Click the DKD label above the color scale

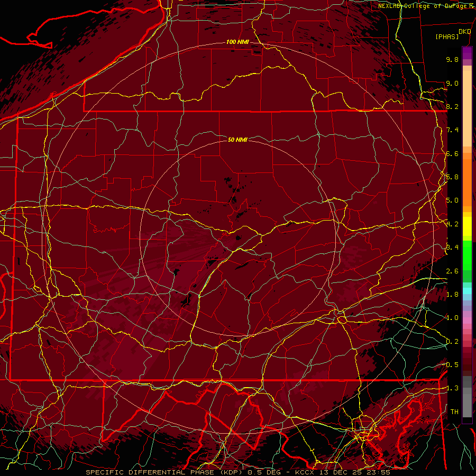point(464,31)
